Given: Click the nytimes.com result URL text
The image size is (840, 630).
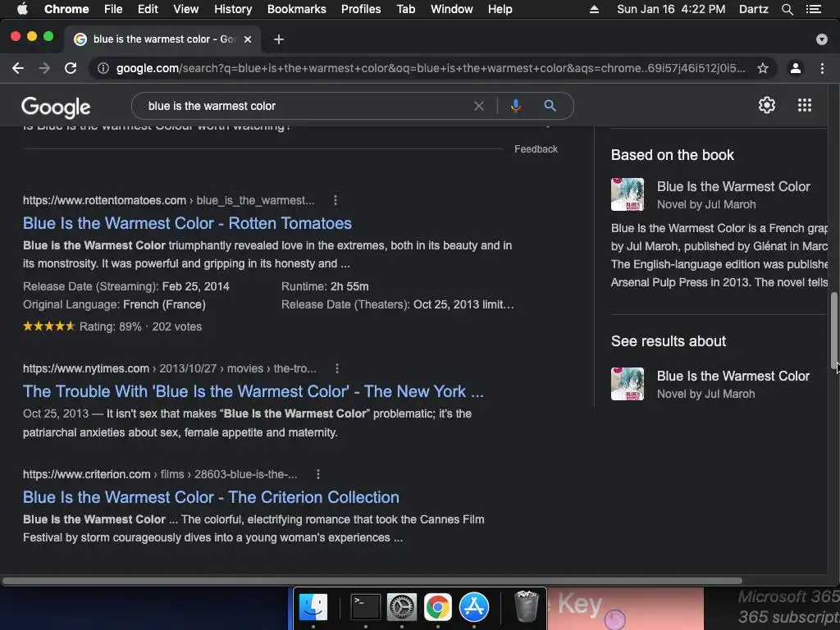Looking at the screenshot, I should click(170, 368).
